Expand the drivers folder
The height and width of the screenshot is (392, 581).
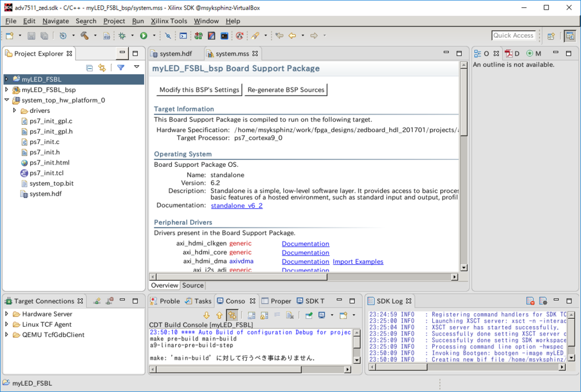(14, 110)
